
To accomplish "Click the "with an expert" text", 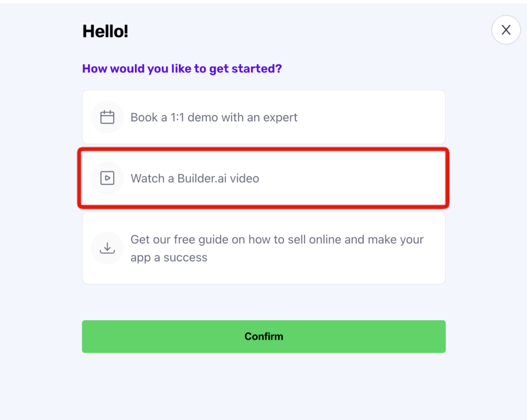I will pyautogui.click(x=259, y=117).
